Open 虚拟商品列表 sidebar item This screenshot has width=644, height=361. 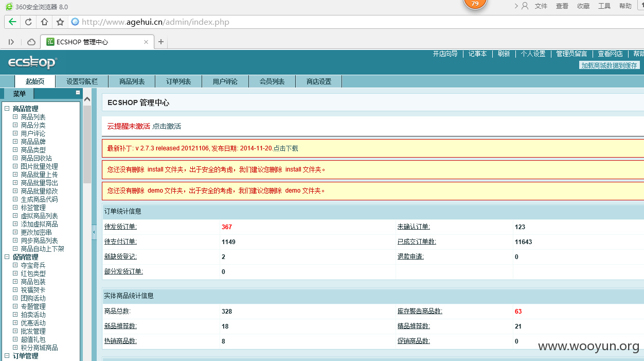[39, 216]
